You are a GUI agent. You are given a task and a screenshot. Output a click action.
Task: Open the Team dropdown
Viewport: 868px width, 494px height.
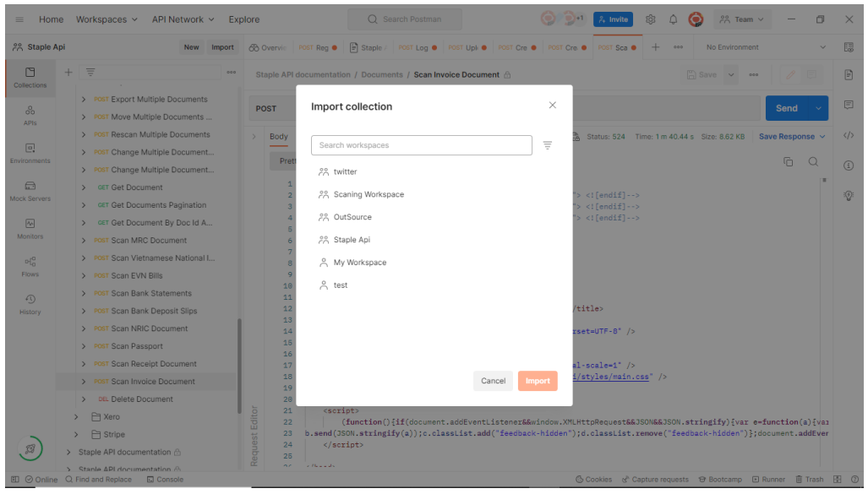[x=742, y=19]
